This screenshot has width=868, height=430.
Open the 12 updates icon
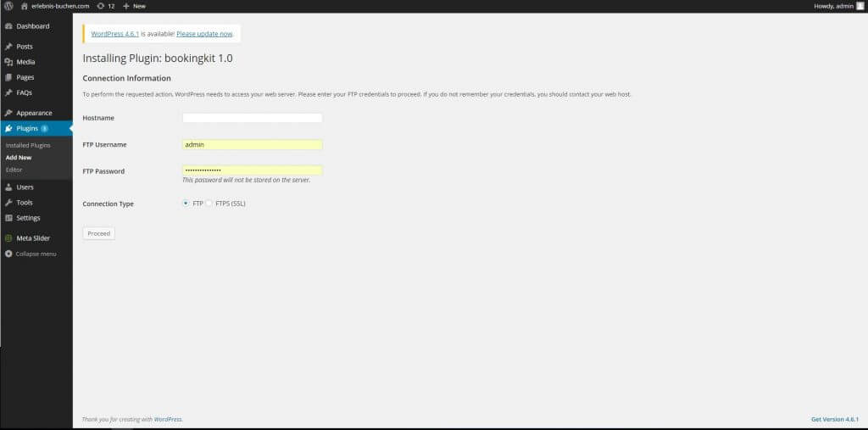100,6
